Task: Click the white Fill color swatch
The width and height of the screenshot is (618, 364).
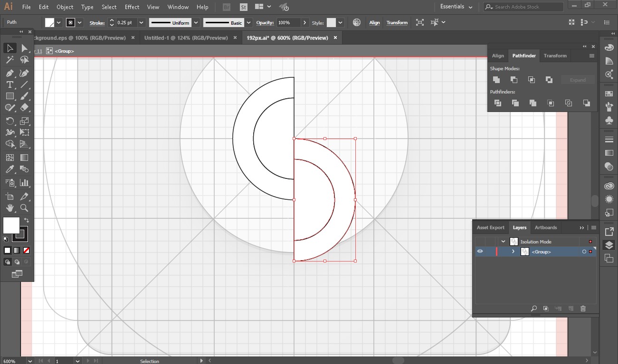Action: tap(11, 225)
